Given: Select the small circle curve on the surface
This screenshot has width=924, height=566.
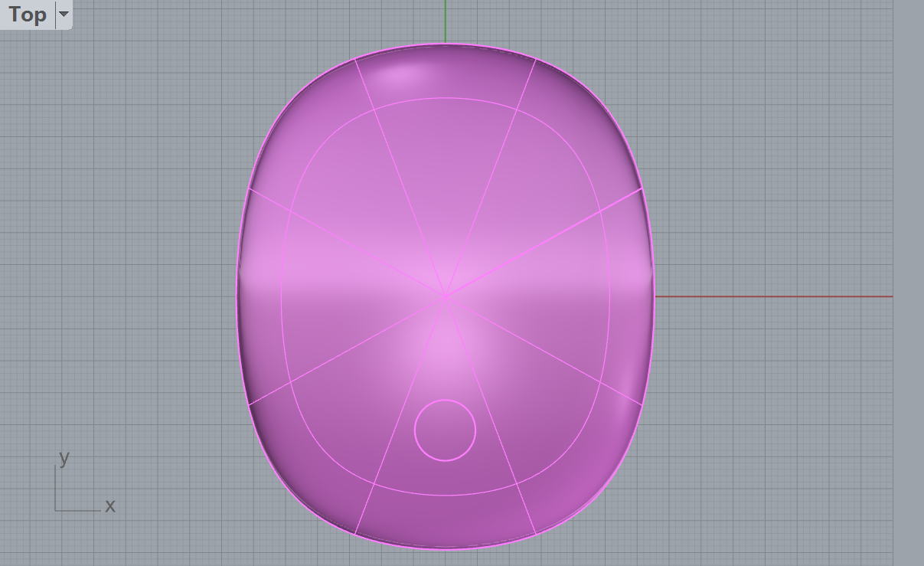Looking at the screenshot, I should coord(446,400).
